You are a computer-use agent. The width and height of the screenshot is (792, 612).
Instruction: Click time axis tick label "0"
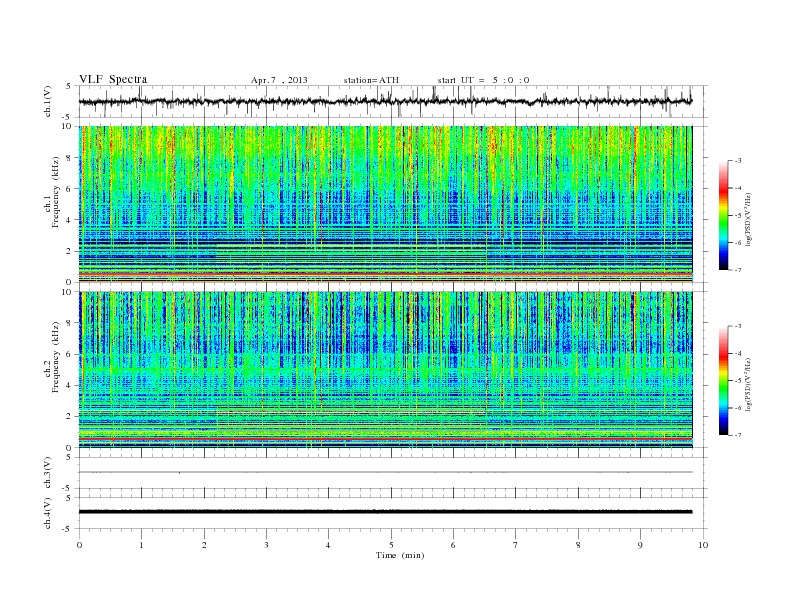(x=79, y=545)
